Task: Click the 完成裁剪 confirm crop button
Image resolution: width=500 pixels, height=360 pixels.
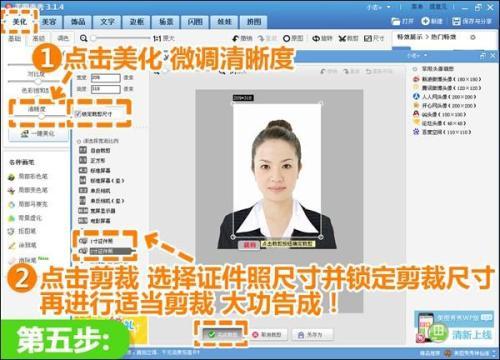Action: coord(221,334)
